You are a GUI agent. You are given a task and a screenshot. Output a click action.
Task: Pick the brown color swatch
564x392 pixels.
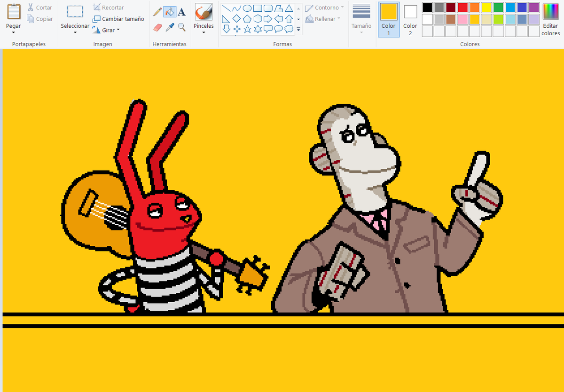(451, 19)
